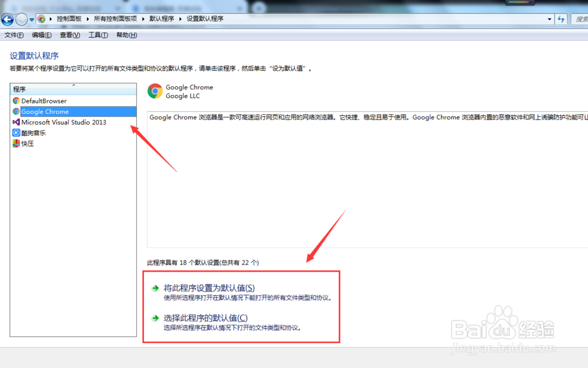Expand arrow after 所有控制面板项 breadcrumb
The height and width of the screenshot is (368, 588).
coord(143,19)
